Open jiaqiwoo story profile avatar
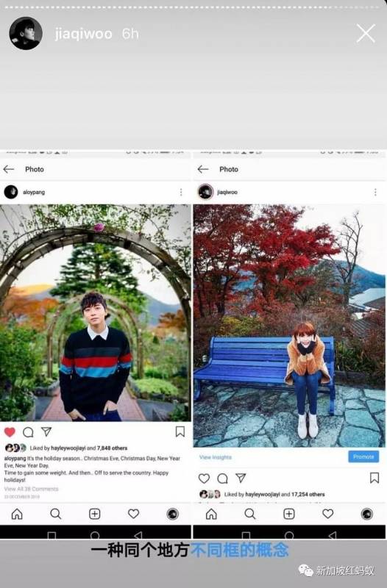This screenshot has height=588, width=387. point(26,33)
